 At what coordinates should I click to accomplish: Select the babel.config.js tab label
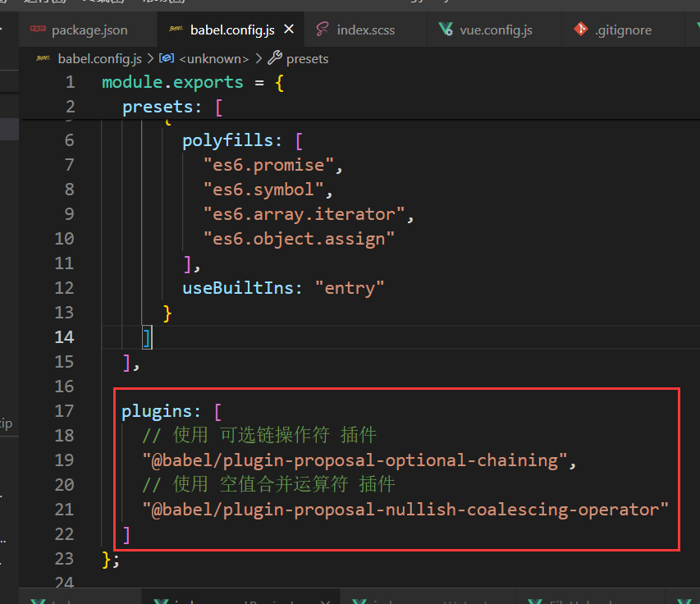point(232,30)
